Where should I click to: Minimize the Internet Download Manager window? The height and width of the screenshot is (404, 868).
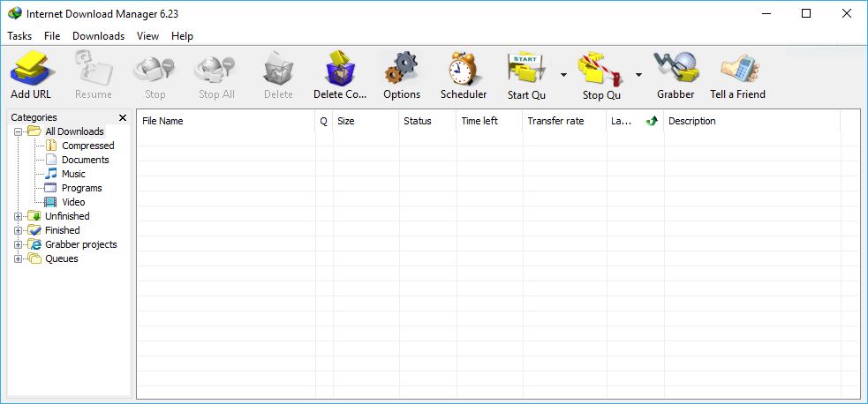pos(766,14)
